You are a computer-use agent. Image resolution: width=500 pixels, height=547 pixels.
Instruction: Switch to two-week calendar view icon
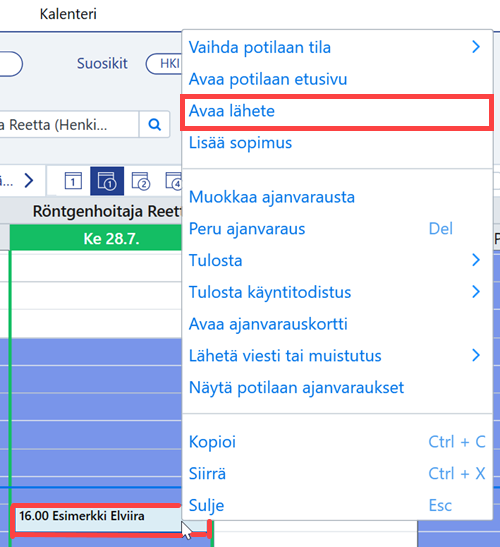(x=141, y=181)
